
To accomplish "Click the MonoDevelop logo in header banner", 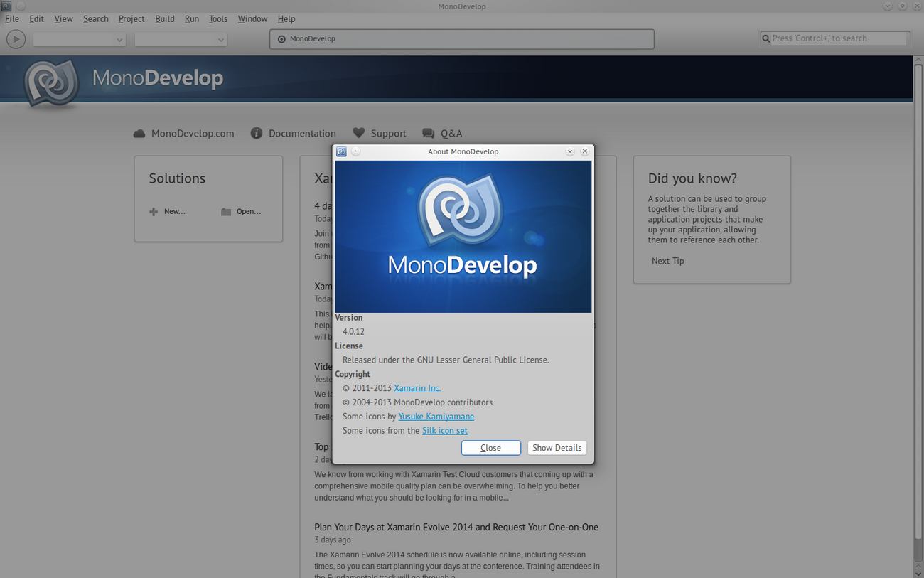I will click(51, 84).
